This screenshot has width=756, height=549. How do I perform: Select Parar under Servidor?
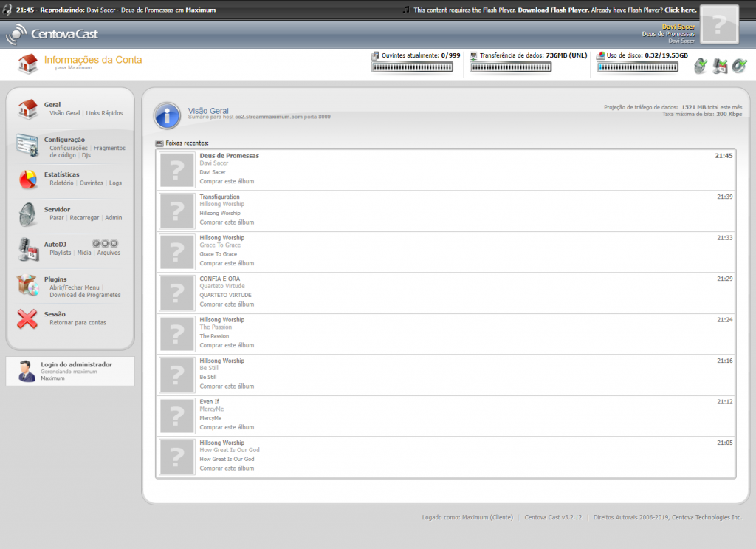(56, 217)
